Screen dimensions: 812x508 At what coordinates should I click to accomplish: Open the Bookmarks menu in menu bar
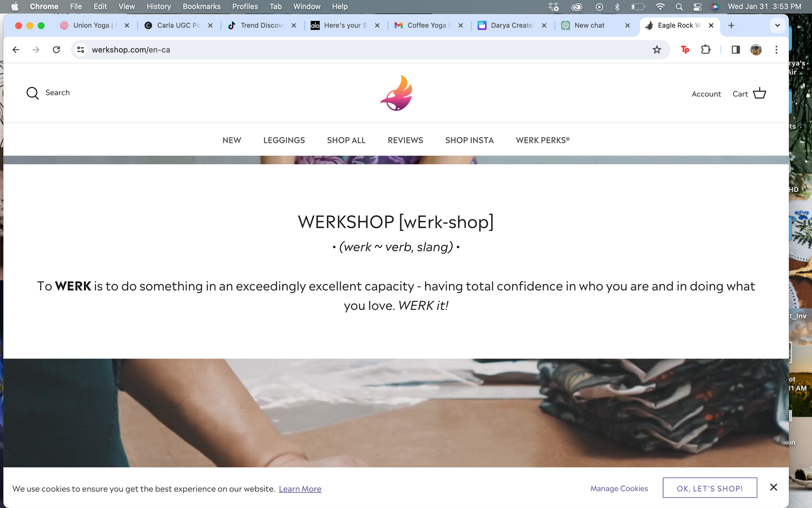pyautogui.click(x=201, y=7)
